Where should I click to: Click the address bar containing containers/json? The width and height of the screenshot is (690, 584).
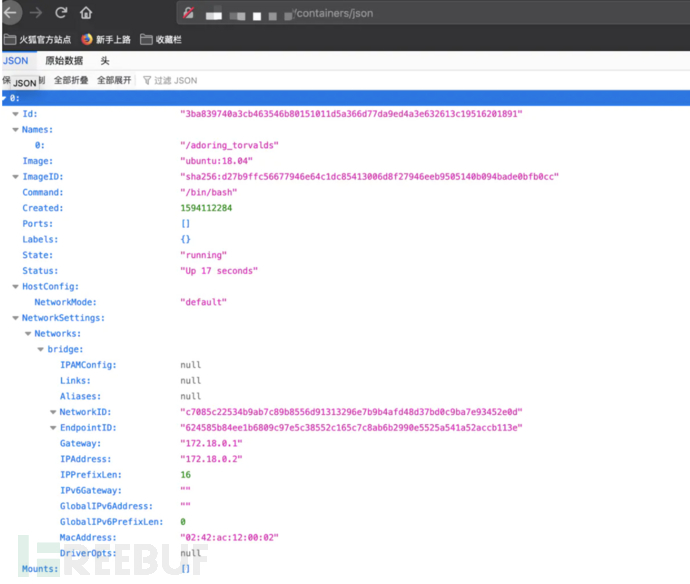(433, 13)
